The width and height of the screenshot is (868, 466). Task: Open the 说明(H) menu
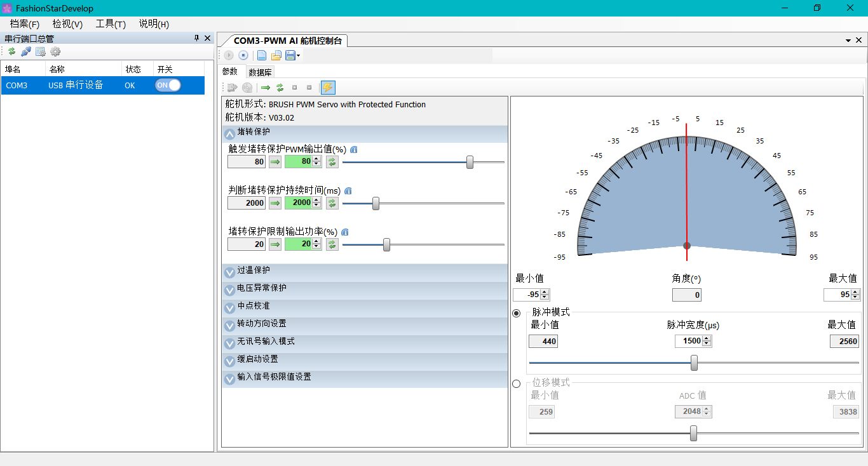(154, 24)
